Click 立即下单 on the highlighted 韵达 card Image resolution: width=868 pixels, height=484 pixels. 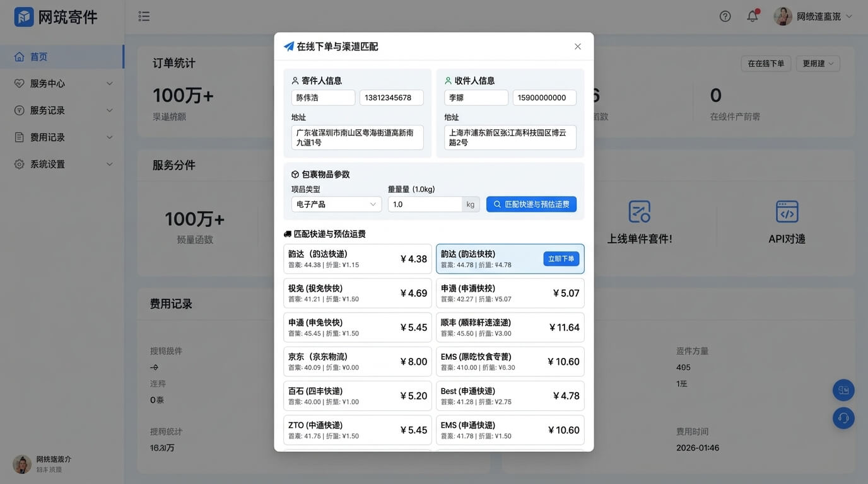tap(561, 259)
